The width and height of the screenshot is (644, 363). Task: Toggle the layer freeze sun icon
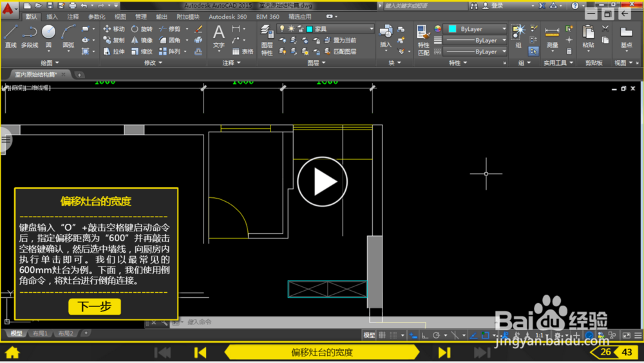(291, 29)
